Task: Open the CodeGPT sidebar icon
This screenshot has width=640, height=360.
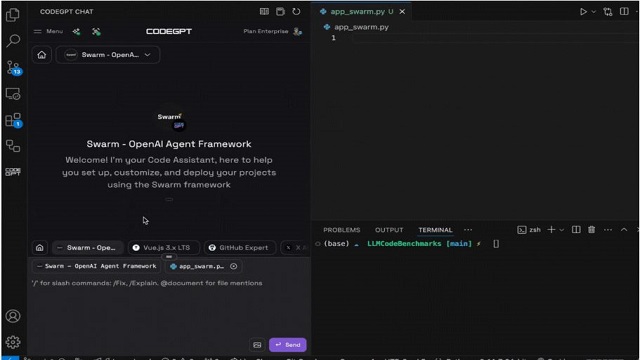Action: [13, 172]
